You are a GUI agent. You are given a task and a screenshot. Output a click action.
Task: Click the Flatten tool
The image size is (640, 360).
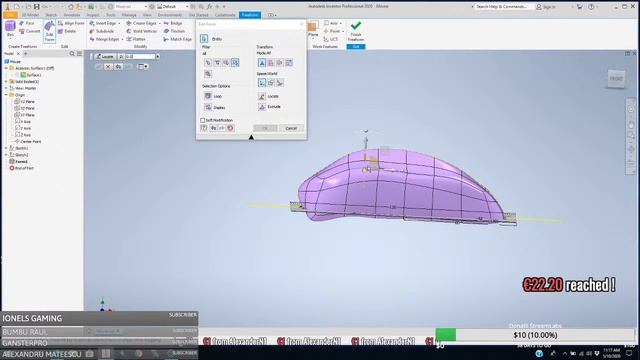click(x=136, y=39)
